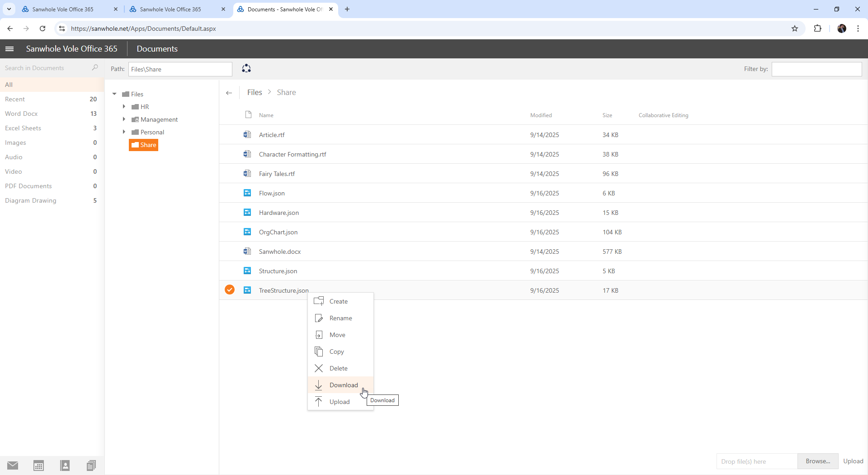Expand the HR folder in tree
868x475 pixels.
(124, 107)
